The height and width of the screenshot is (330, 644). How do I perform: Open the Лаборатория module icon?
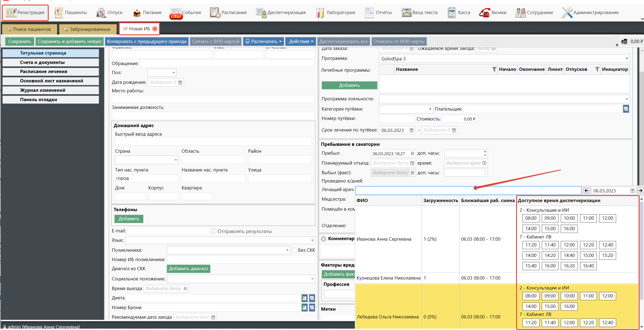(320, 13)
